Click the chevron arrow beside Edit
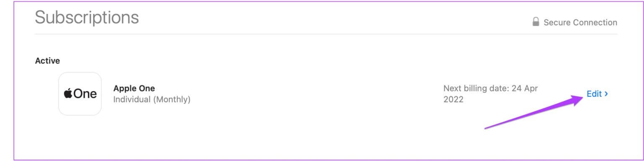This screenshot has width=644, height=161. (x=606, y=94)
